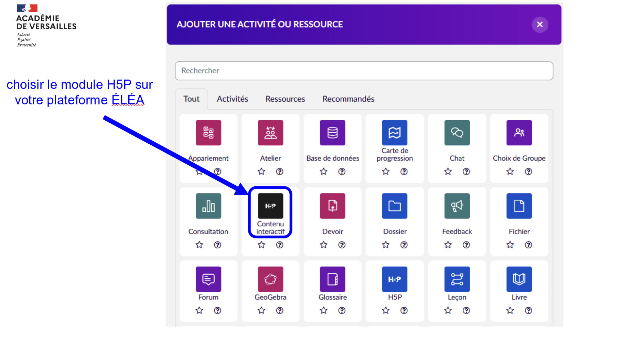Show help info for Choix de Groupe
The height and width of the screenshot is (339, 644).
point(528,172)
